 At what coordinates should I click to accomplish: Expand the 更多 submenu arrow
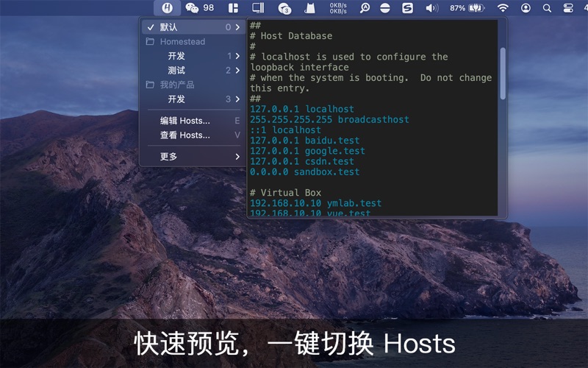(x=237, y=157)
